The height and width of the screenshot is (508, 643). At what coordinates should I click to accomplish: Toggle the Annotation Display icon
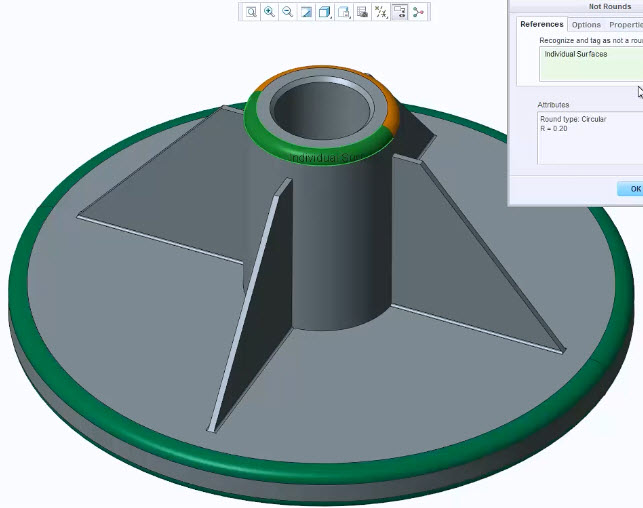click(399, 12)
